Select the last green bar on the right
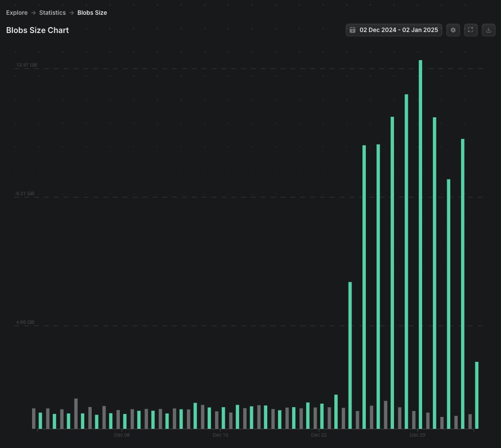501x448 pixels. tap(477, 395)
